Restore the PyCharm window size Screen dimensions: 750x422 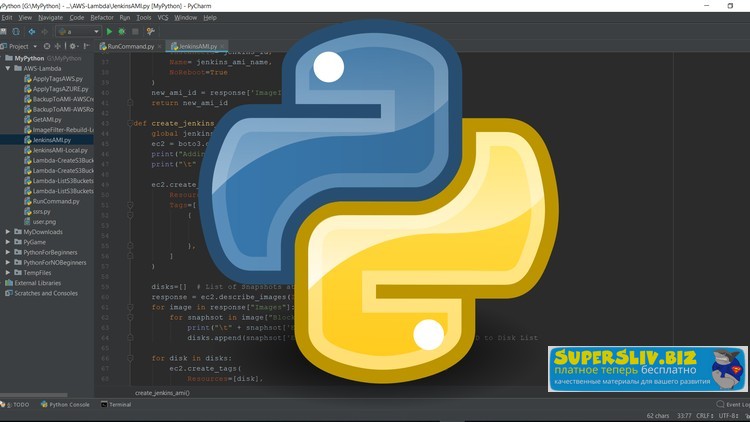[730, 6]
